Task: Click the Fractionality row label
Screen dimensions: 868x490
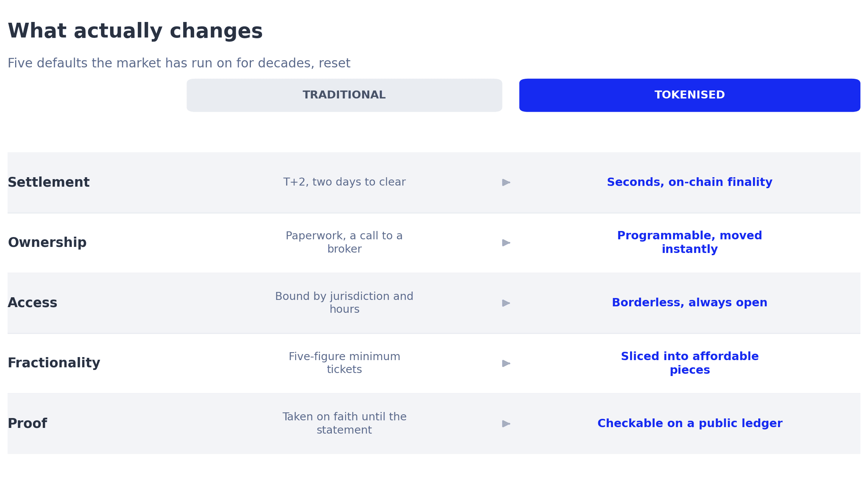Action: 54,363
